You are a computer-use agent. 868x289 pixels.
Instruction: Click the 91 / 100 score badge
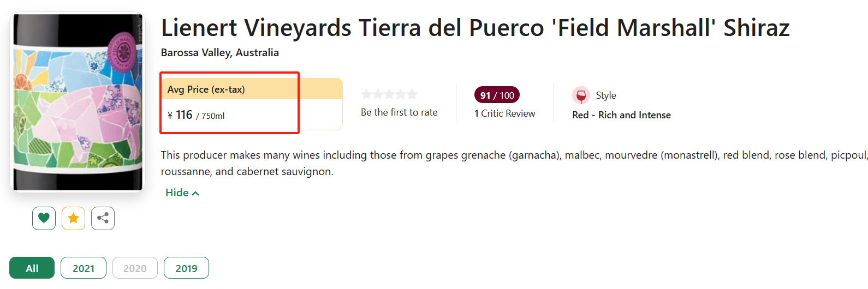click(x=497, y=95)
